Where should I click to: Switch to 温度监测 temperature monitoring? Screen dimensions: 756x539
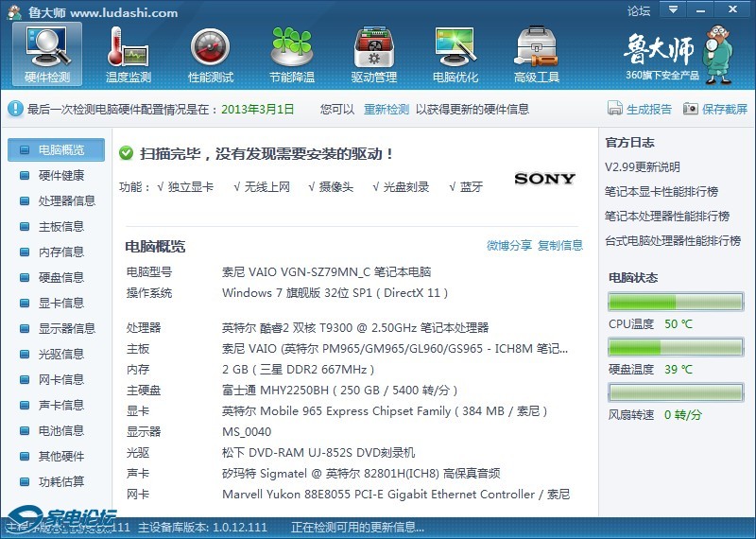pyautogui.click(x=129, y=54)
